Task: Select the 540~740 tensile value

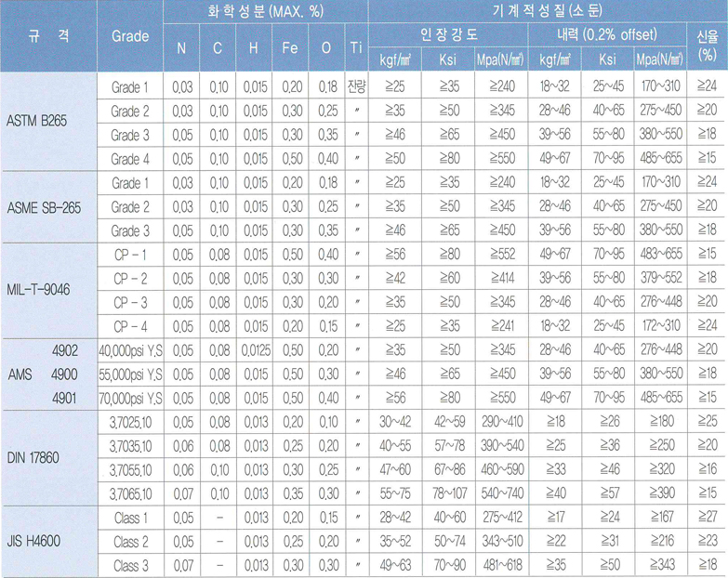Action: [502, 493]
